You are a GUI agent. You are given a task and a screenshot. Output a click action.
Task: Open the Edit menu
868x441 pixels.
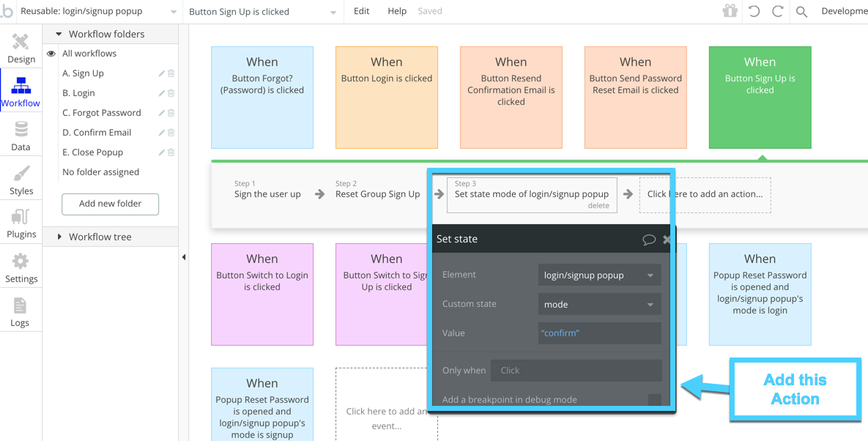[x=361, y=11]
